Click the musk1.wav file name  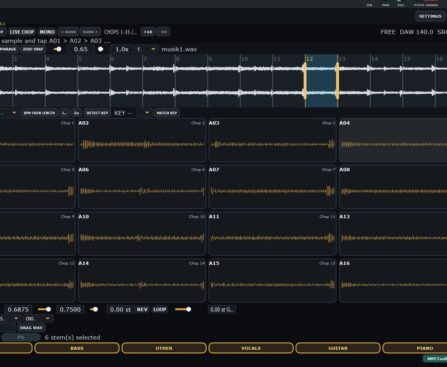179,49
